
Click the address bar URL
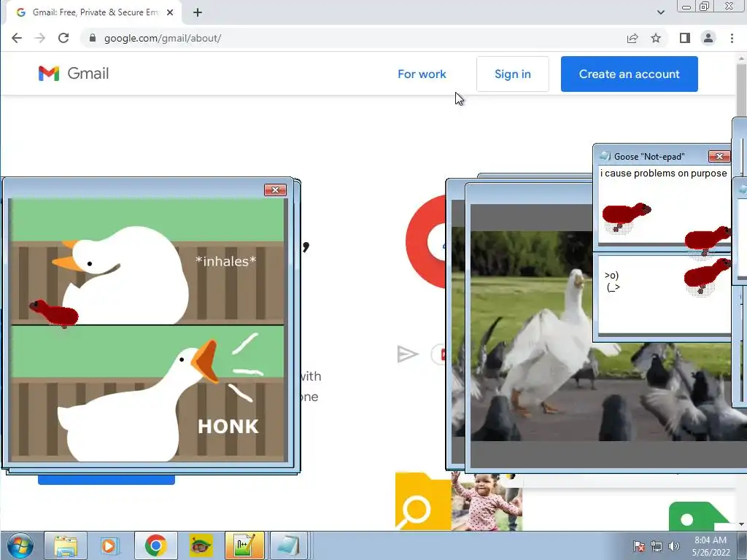click(163, 38)
